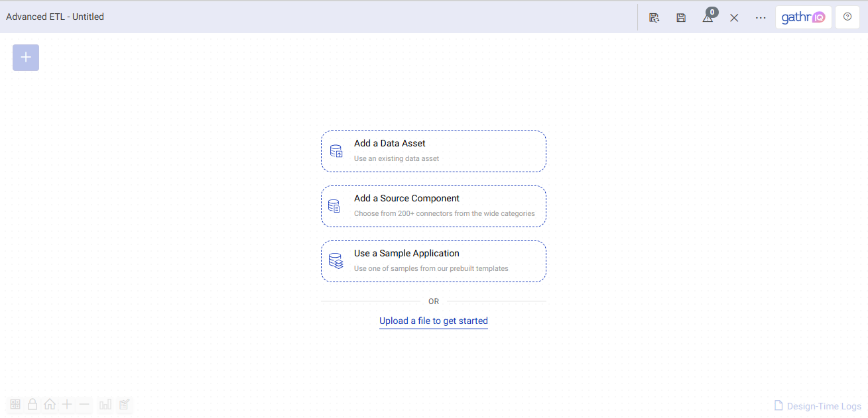Click Upload a file to get started link
The width and height of the screenshot is (868, 418).
click(433, 321)
